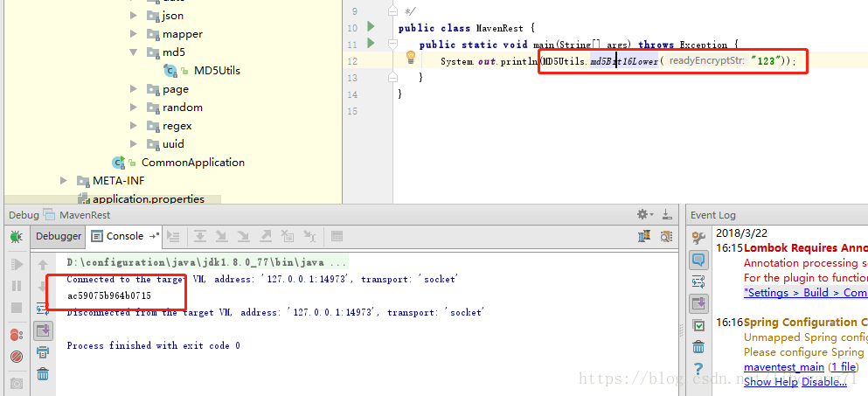Click the Run to Cursor icon
Image resolution: width=868 pixels, height=396 pixels.
tap(309, 237)
